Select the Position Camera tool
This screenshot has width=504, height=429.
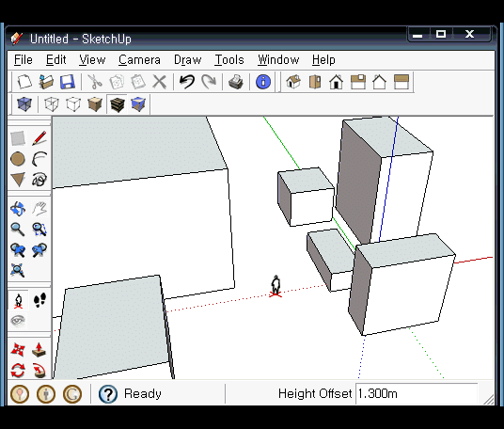tap(18, 301)
